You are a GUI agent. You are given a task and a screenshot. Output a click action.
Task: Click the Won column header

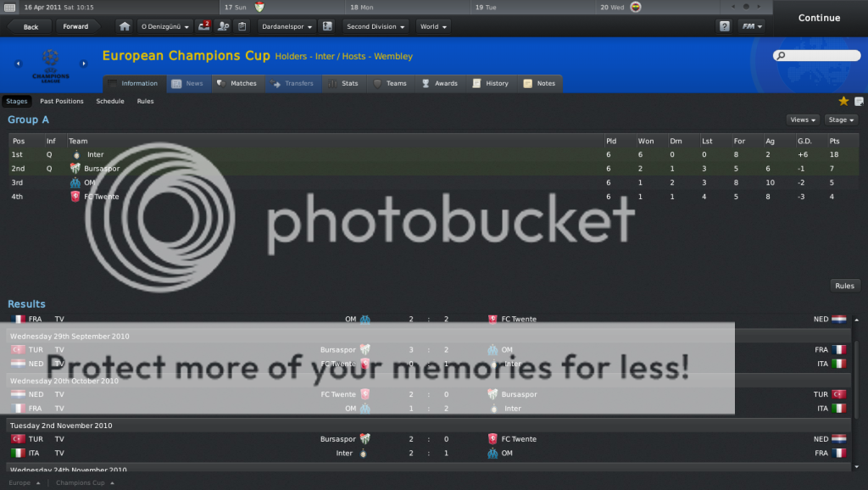[645, 142]
